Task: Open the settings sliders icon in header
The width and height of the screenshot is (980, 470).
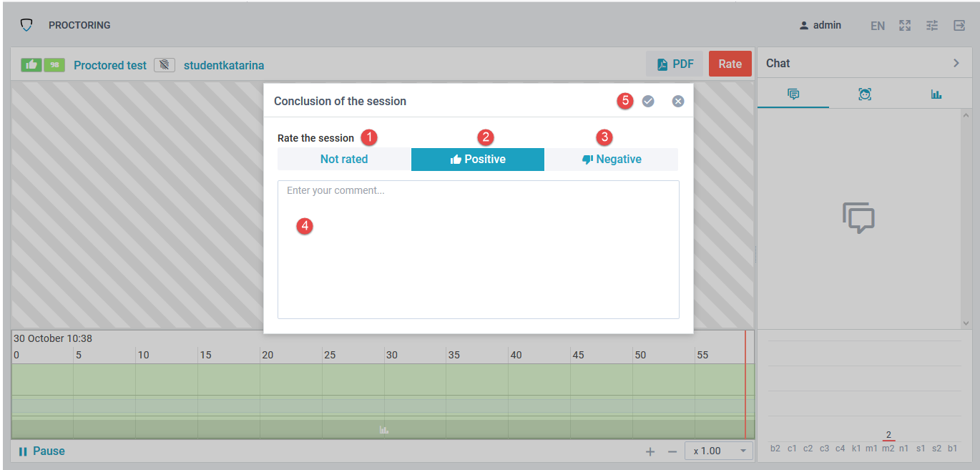Action: (932, 26)
